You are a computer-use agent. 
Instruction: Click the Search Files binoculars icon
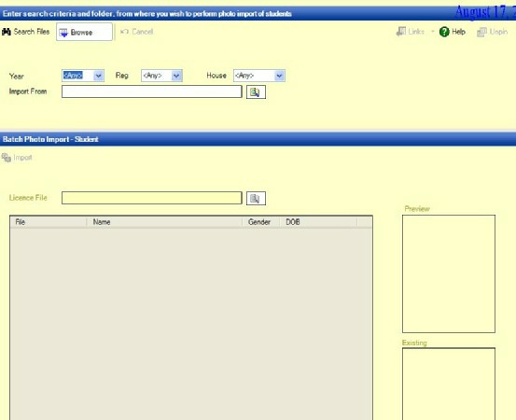(7, 32)
